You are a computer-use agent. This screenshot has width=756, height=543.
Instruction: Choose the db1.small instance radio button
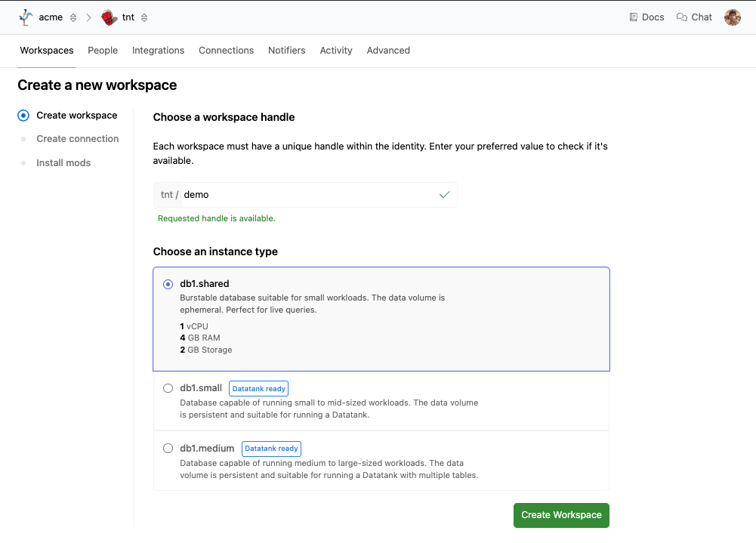168,388
